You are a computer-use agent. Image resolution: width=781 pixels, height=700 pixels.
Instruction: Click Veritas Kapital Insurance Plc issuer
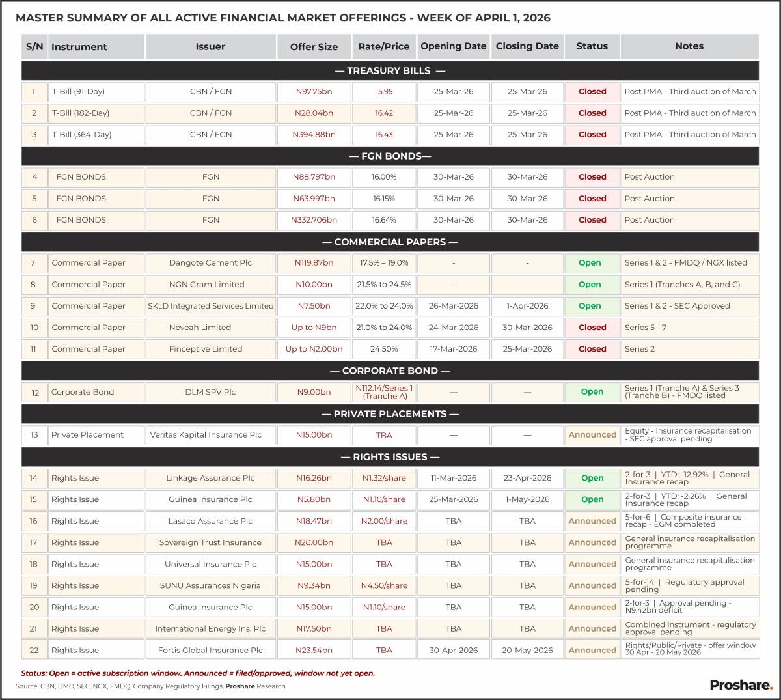pos(211,435)
